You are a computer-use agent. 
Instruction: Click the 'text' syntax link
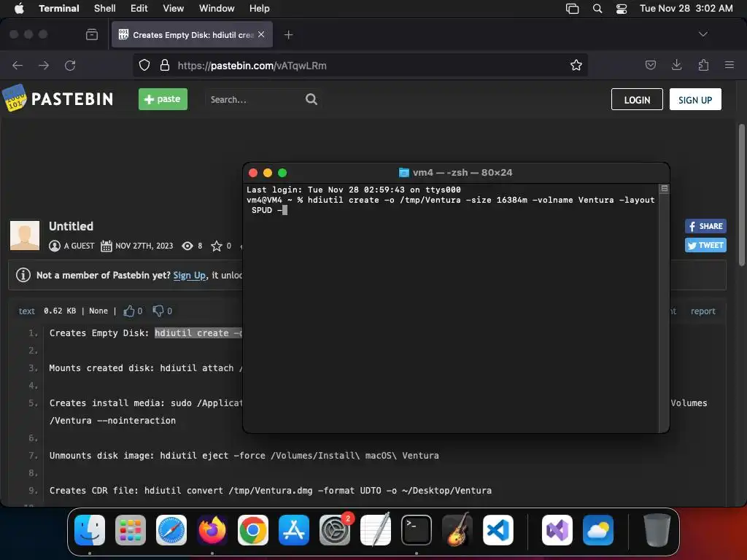coord(27,311)
